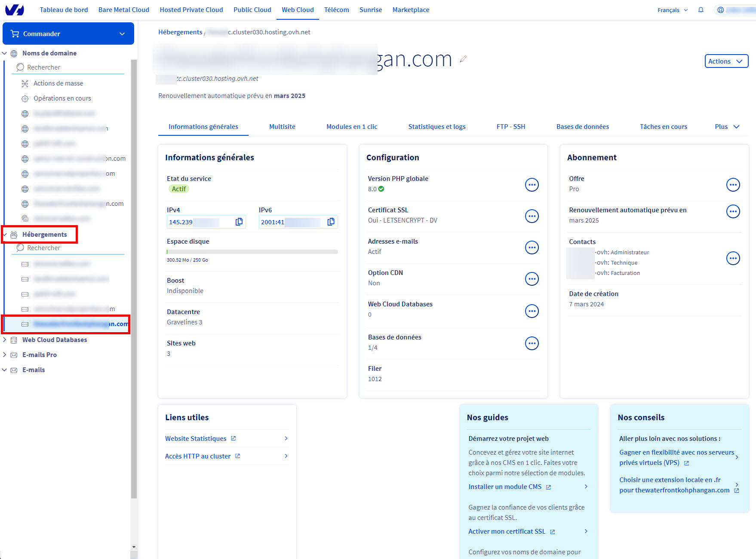Click the Actions de masse icon
Image resolution: width=756 pixels, height=559 pixels.
coord(25,83)
